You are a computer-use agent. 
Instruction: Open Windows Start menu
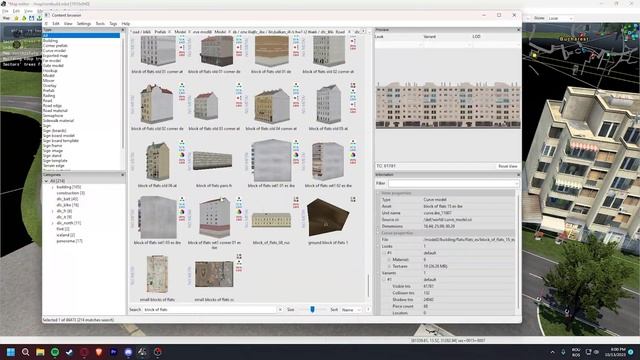tap(11, 352)
